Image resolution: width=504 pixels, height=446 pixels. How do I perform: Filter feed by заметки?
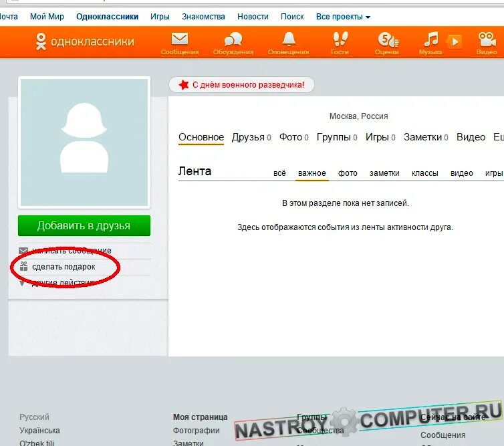point(384,173)
